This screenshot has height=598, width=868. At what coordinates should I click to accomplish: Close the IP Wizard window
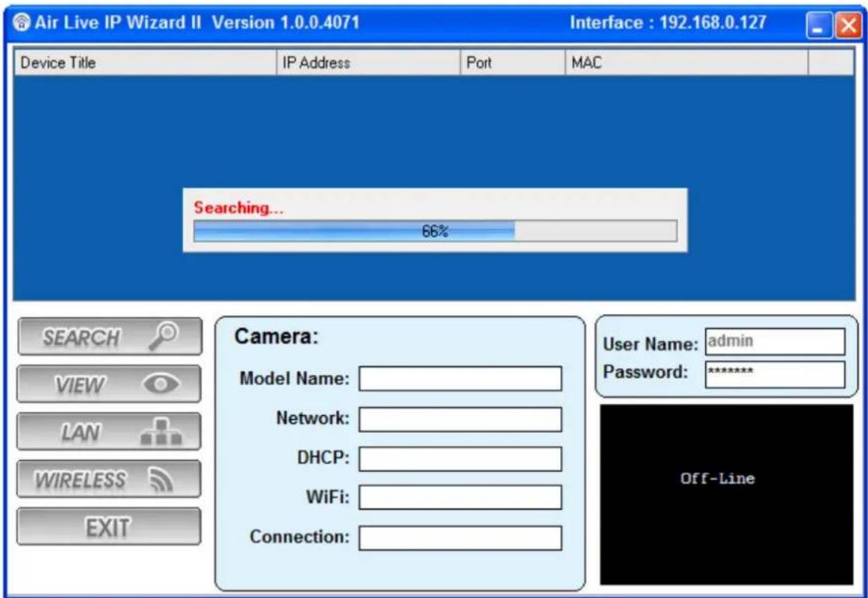(848, 26)
